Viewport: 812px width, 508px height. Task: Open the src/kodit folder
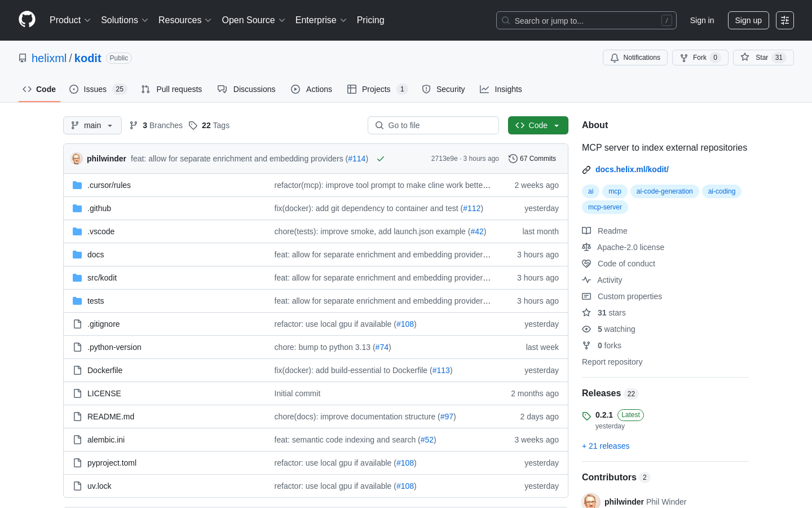tap(102, 278)
